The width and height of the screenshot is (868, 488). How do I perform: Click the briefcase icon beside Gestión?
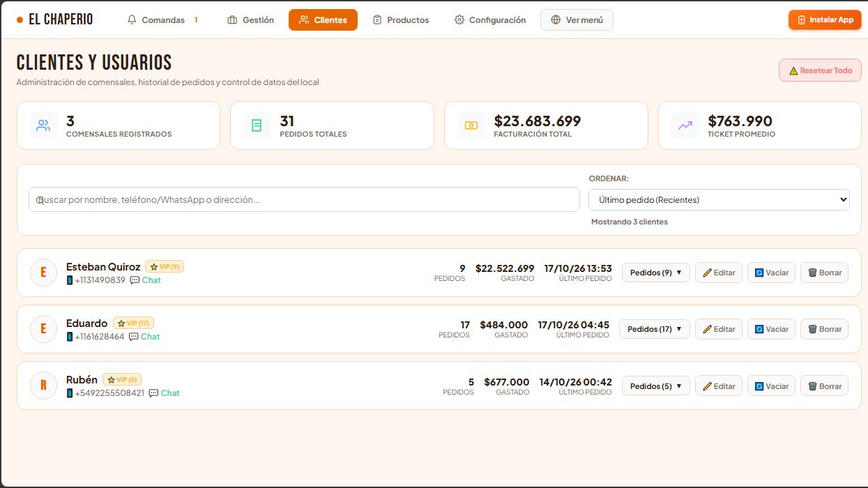232,20
